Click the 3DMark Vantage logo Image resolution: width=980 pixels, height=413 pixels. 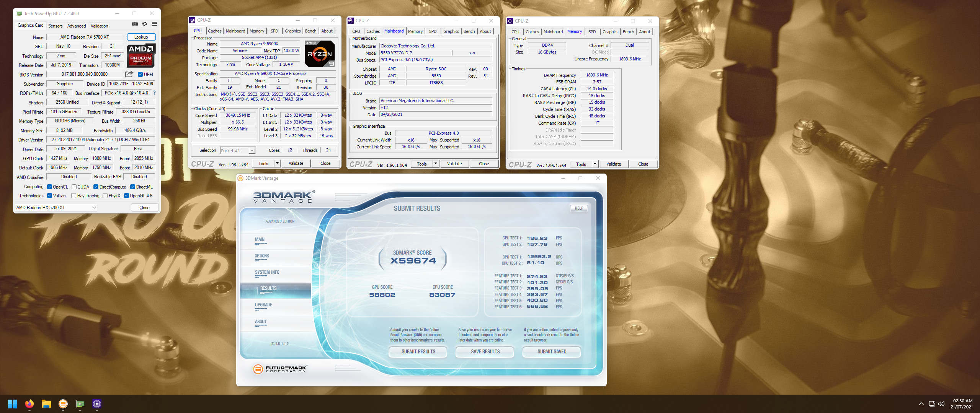point(284,197)
